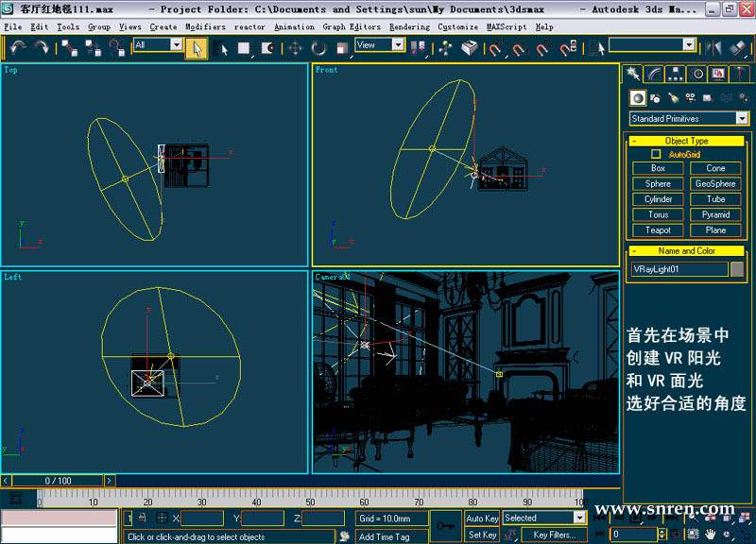Image resolution: width=756 pixels, height=544 pixels.
Task: Click the Redo arrow in main toolbar
Action: pyautogui.click(x=42, y=48)
